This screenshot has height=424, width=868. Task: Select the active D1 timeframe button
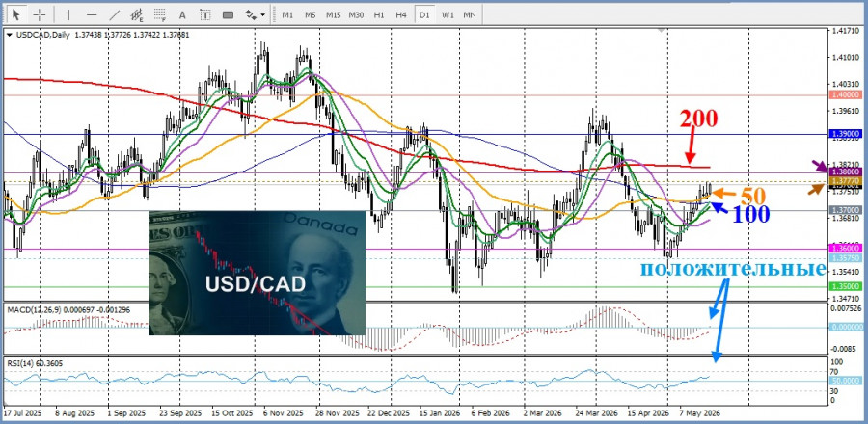(424, 14)
